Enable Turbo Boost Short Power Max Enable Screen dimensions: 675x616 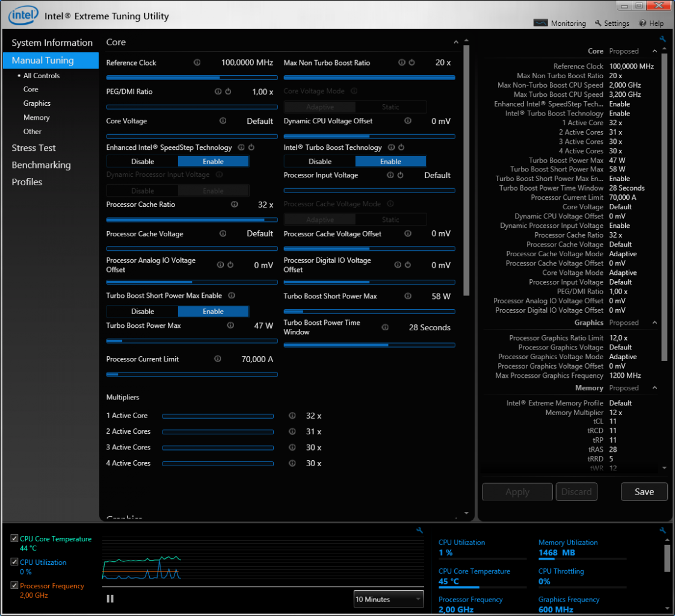click(213, 311)
